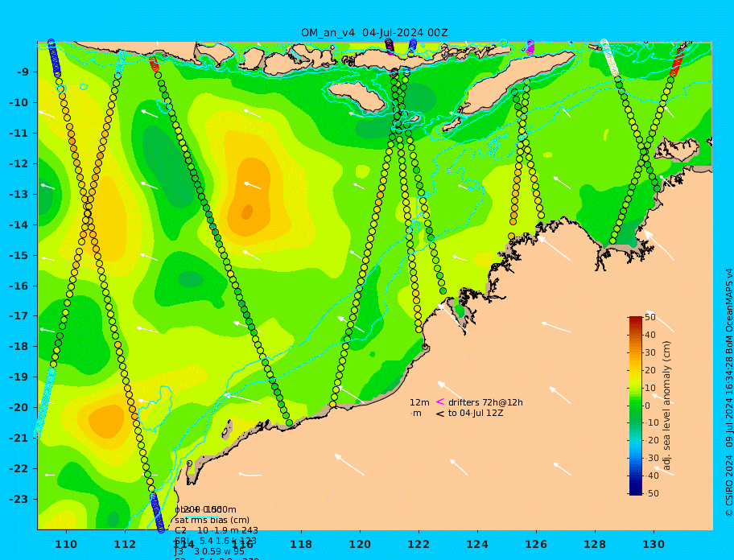Click the "C2 10 1.9 m 243" statistics row

click(216, 530)
